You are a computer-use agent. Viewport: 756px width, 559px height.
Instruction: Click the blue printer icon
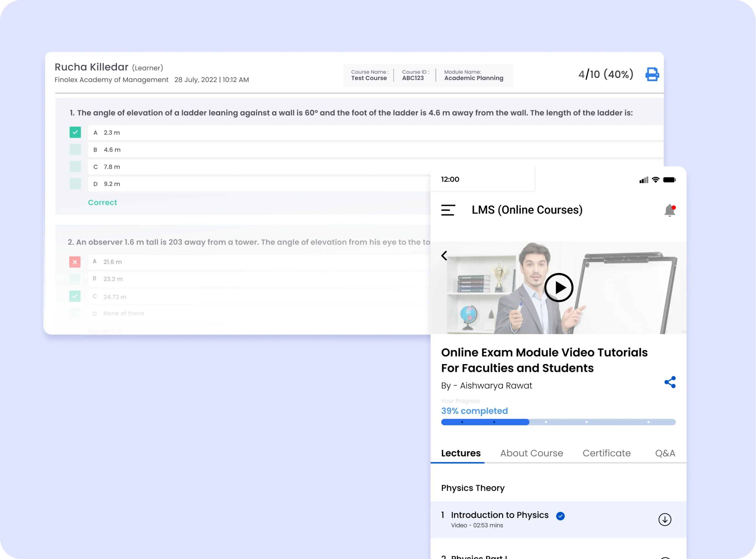[652, 74]
